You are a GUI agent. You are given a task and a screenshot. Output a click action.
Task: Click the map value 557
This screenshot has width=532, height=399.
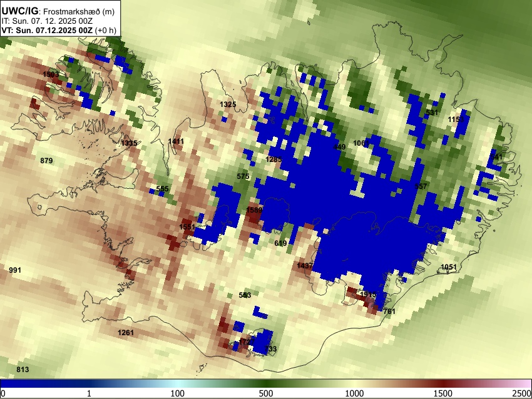(x=421, y=186)
